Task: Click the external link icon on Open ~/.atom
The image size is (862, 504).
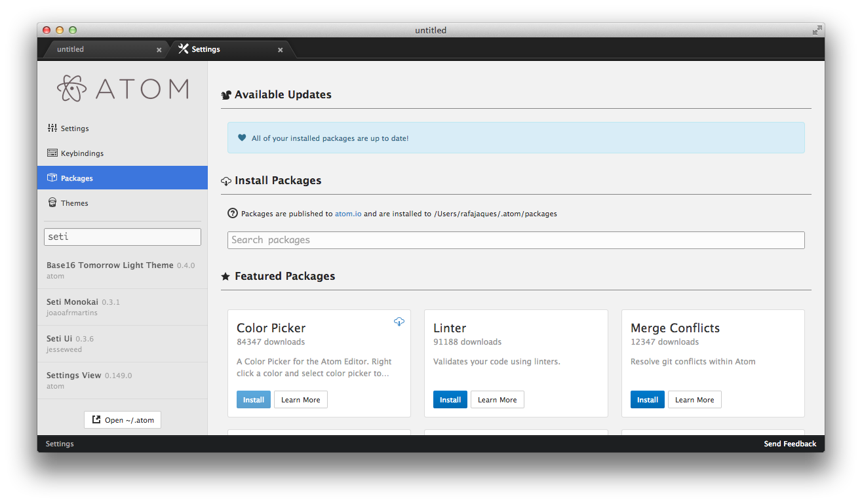Action: click(96, 419)
